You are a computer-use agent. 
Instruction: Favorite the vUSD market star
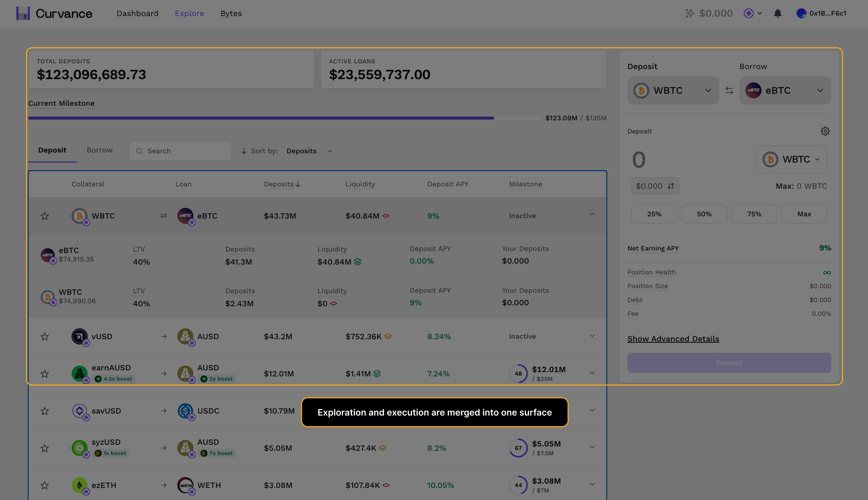click(45, 337)
